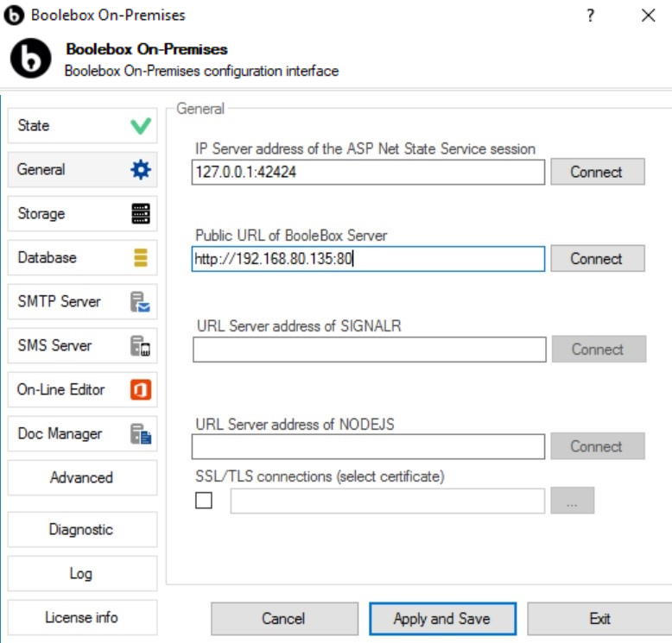Click the SMTP Server mail icon

pos(141,301)
